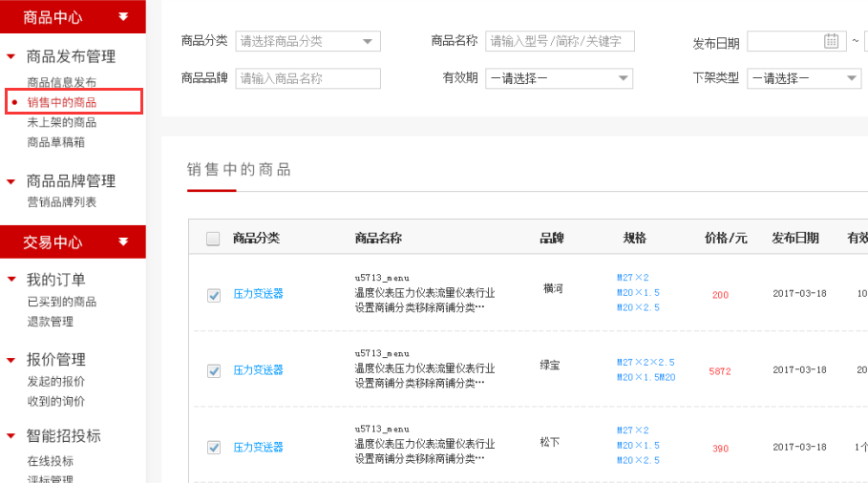Open 营销品牌列表 in the sidebar
The width and height of the screenshot is (868, 483).
tap(61, 202)
